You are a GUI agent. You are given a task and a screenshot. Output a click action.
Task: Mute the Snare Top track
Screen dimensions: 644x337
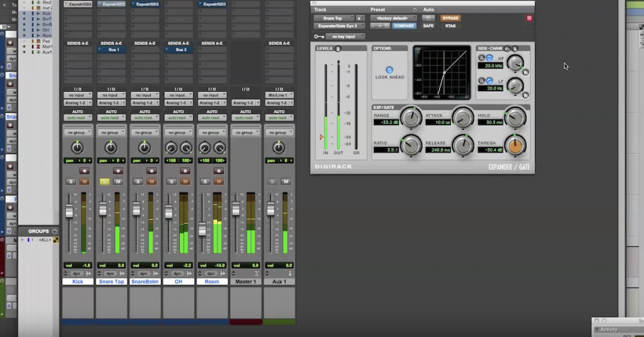coord(118,182)
